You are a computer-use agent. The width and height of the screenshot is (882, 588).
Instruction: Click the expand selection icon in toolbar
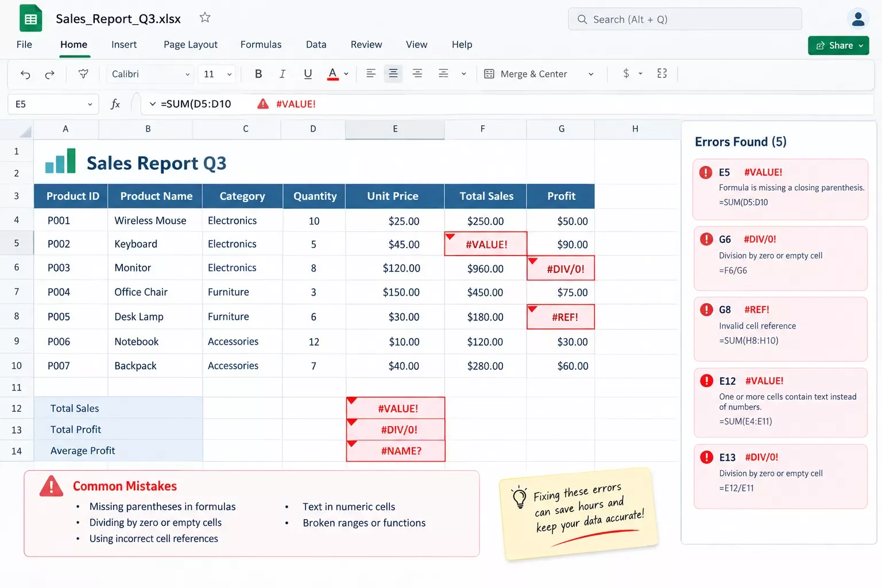(662, 73)
